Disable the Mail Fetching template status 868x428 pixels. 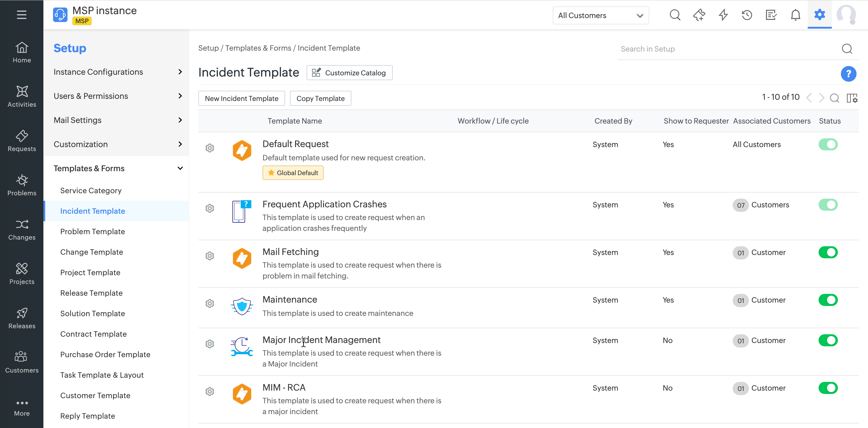(828, 252)
